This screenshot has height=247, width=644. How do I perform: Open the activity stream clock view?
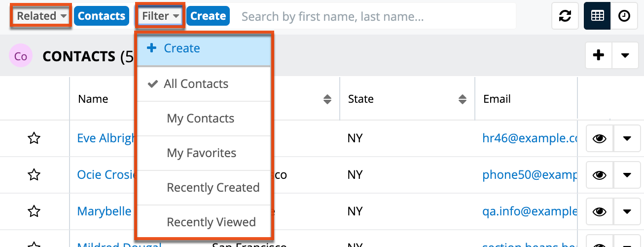click(x=624, y=16)
